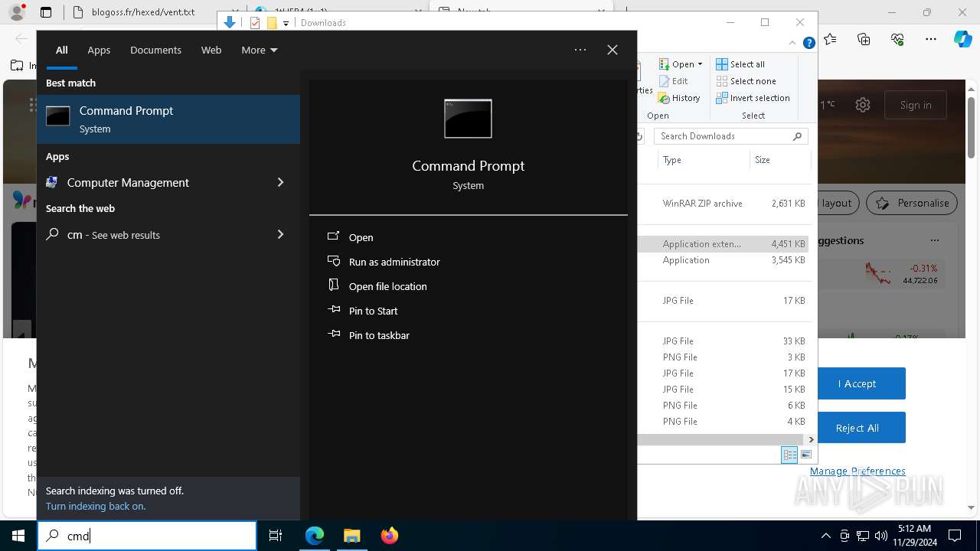
Task: Open Manage Preferences link
Action: 857,471
